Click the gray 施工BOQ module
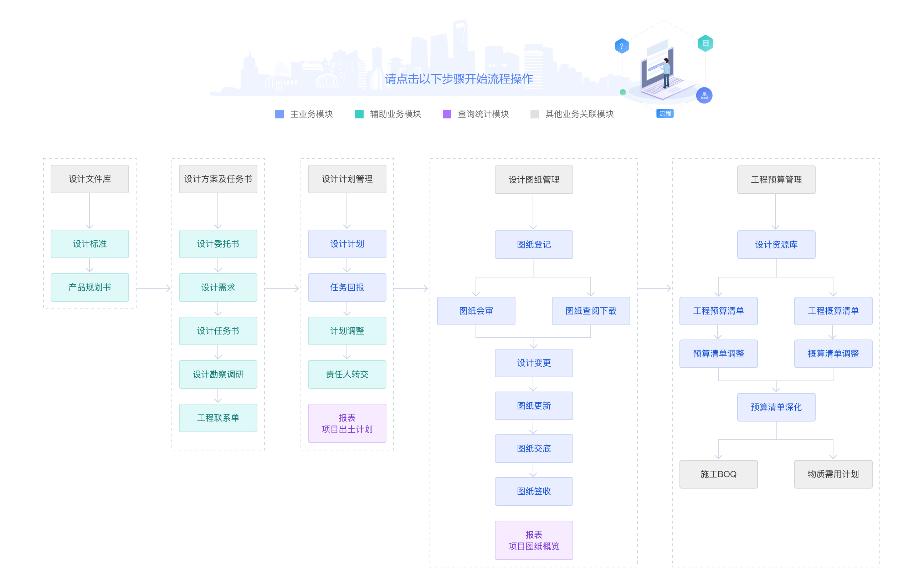Screen dimensions: 924x582 click(718, 474)
